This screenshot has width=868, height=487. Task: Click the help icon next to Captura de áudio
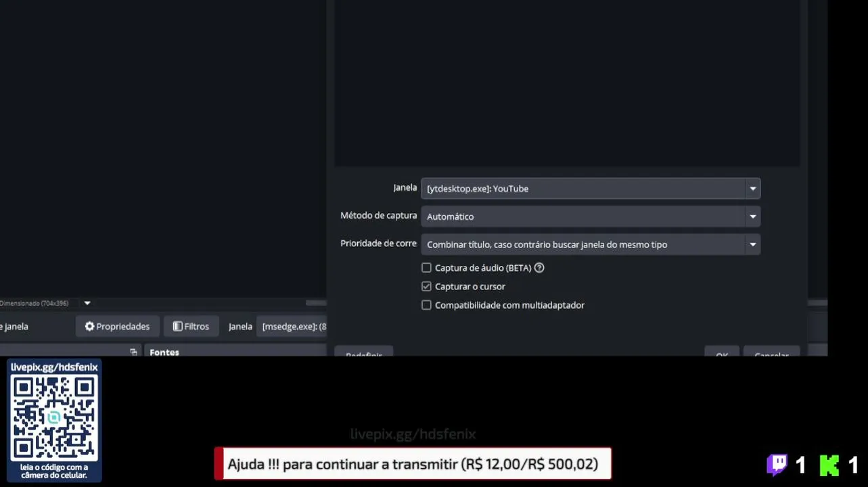point(539,268)
